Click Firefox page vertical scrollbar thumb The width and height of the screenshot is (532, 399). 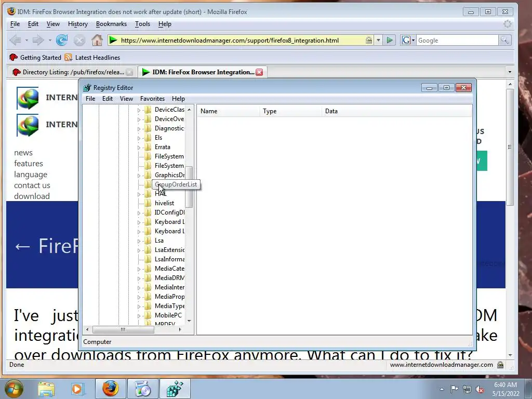point(510,147)
